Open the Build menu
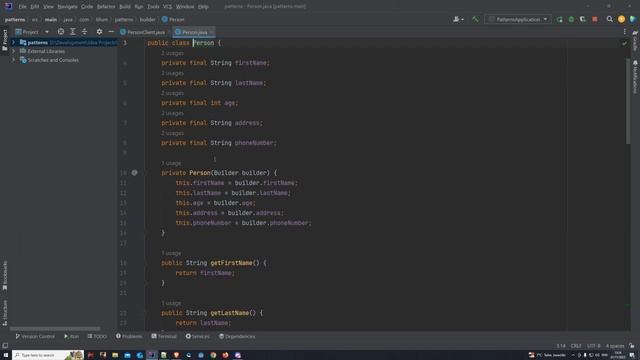This screenshot has width=640, height=360. point(125,7)
